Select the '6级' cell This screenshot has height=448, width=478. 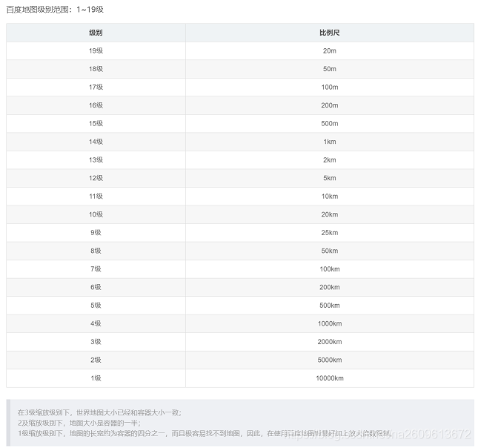pos(96,287)
